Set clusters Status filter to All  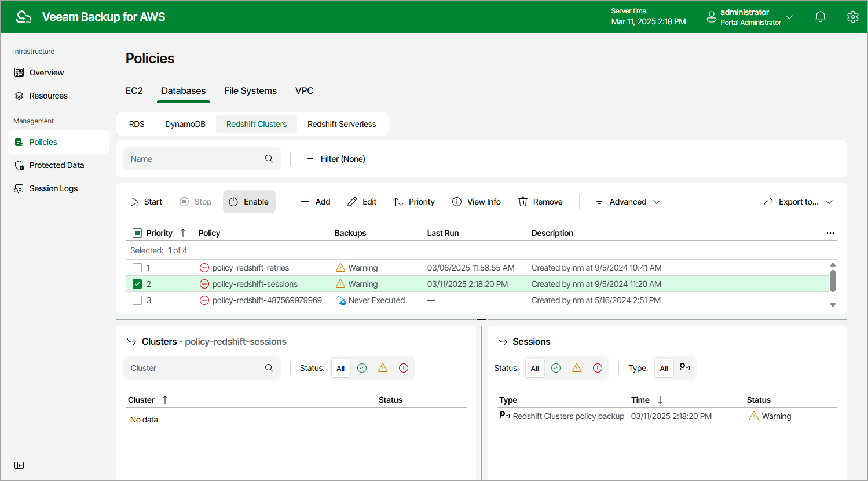[340, 368]
